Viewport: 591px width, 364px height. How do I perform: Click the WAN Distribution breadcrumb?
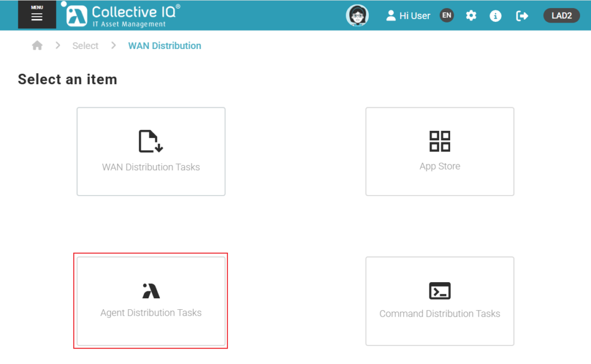click(x=164, y=46)
